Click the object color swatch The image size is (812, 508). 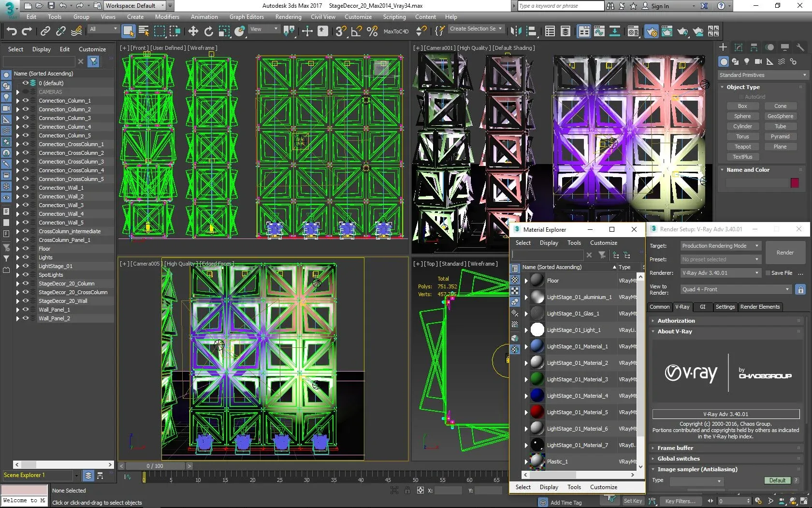point(795,183)
